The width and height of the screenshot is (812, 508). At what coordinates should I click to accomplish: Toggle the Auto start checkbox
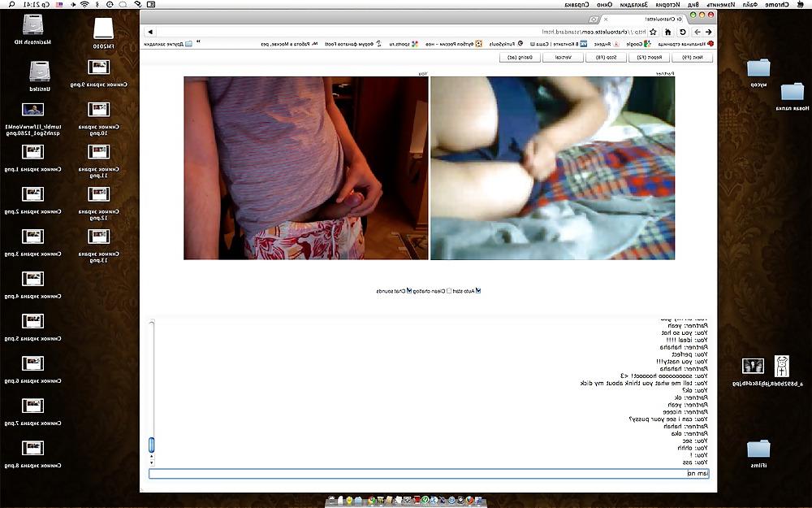[478, 291]
